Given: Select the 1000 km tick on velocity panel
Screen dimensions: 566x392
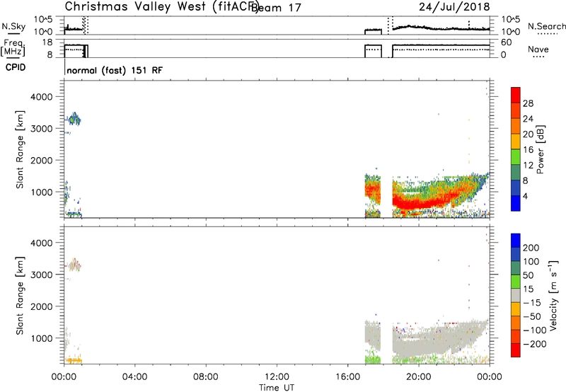Looking at the screenshot, I should coord(42,338).
